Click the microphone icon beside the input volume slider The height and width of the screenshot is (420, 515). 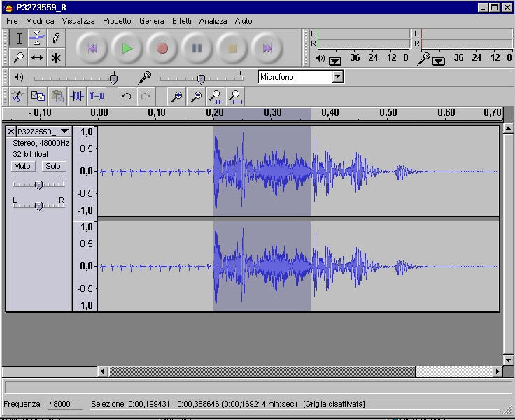(145, 78)
